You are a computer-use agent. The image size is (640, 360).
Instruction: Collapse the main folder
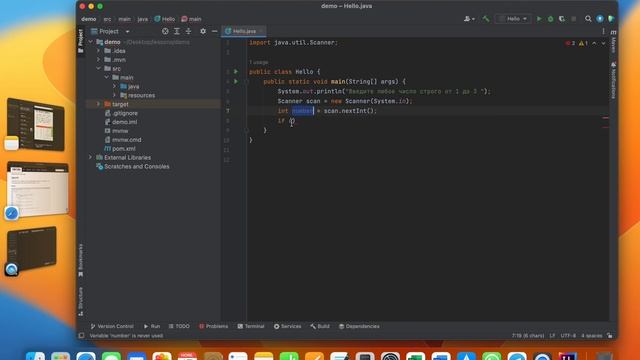point(107,77)
